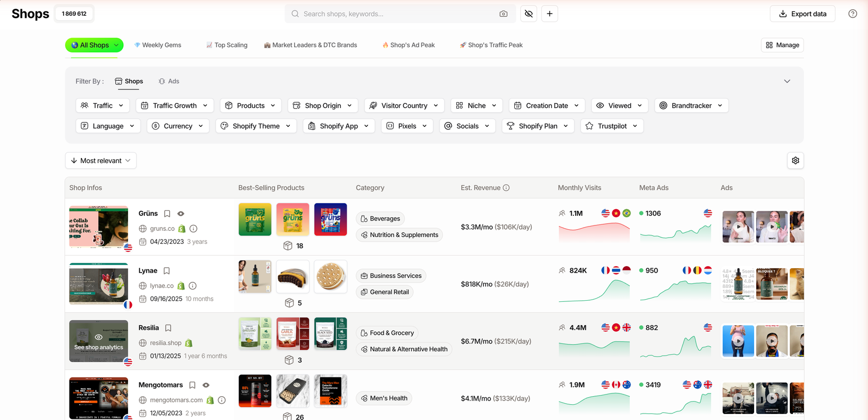Switch filter mode to Ads

click(169, 81)
